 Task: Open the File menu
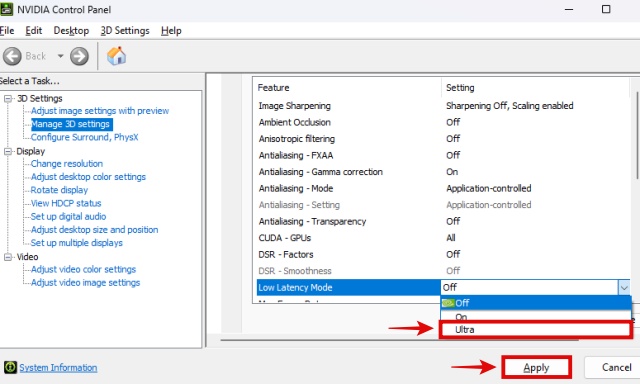7,31
